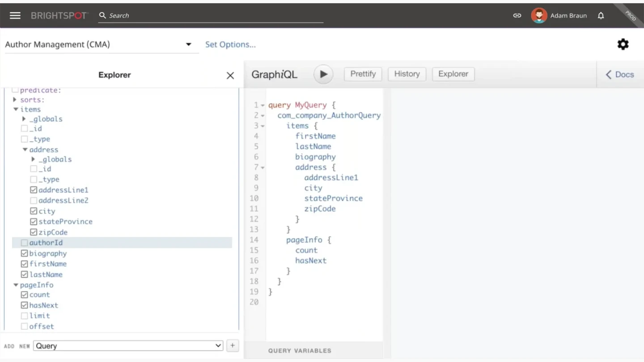Screen dimensions: 644x362
Task: Open the Author Management (CMA) dropdown
Action: [188, 44]
